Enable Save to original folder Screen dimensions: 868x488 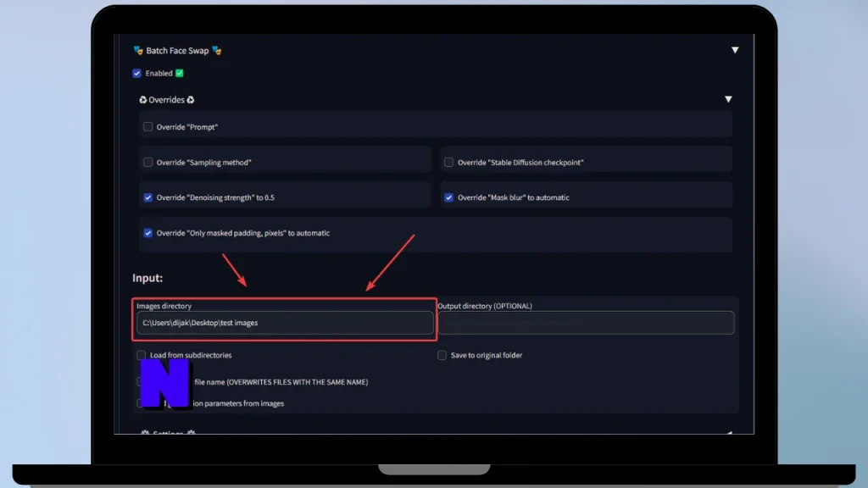[442, 355]
